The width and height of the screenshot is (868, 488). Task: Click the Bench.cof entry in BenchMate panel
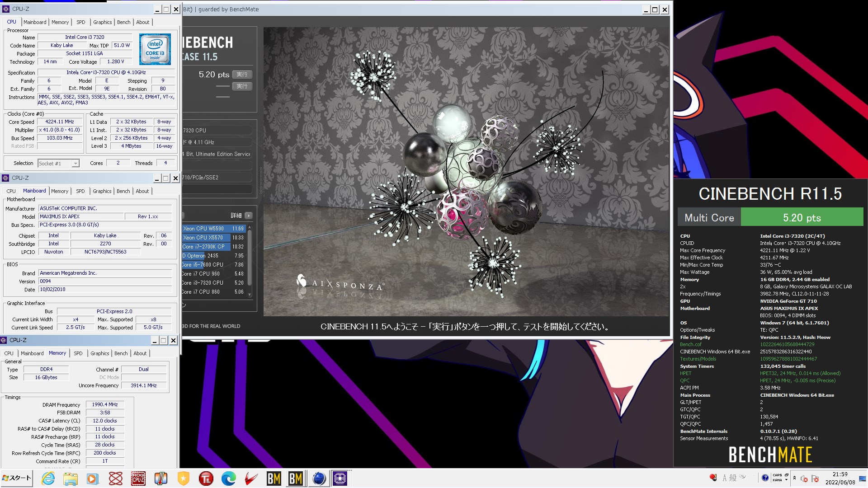(x=691, y=344)
